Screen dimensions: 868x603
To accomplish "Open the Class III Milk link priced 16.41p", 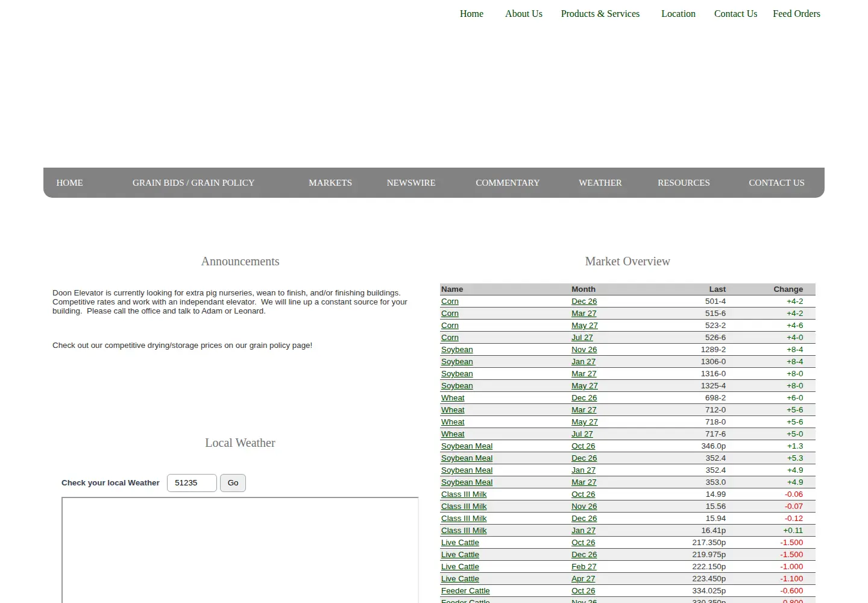I will tap(464, 531).
